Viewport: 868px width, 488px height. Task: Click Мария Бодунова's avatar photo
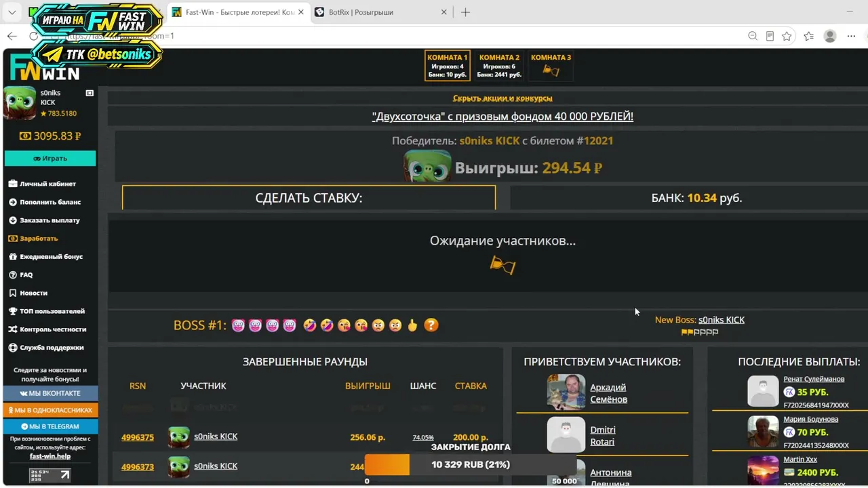[x=763, y=431]
